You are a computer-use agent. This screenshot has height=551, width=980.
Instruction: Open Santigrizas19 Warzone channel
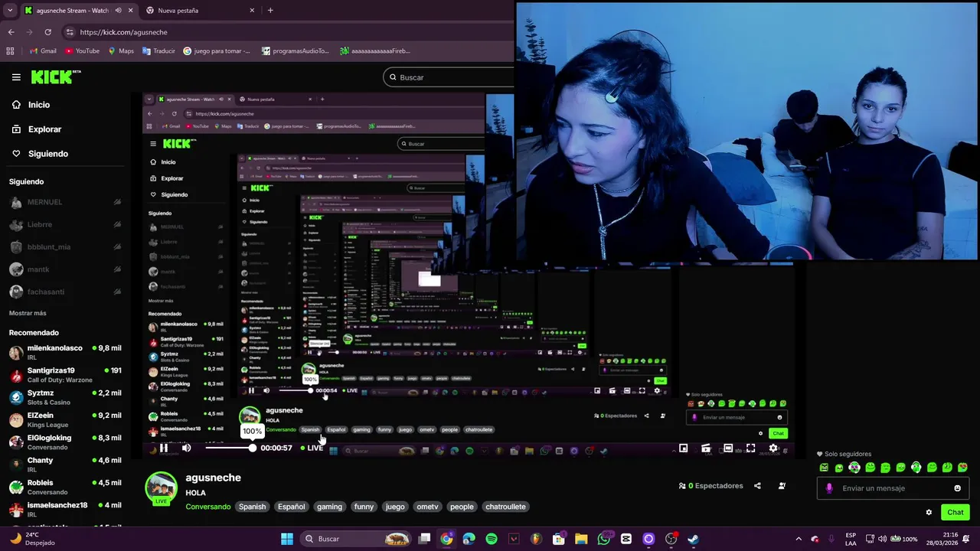coord(65,375)
